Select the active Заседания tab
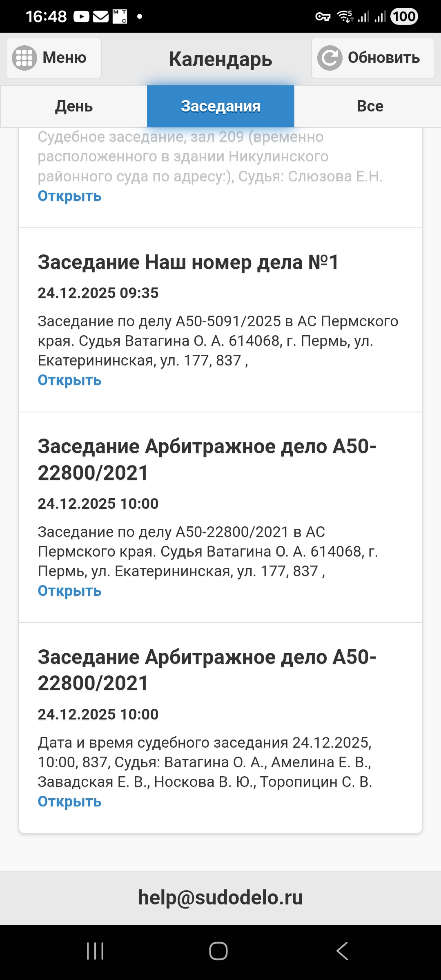Image resolution: width=441 pixels, height=980 pixels. [220, 106]
